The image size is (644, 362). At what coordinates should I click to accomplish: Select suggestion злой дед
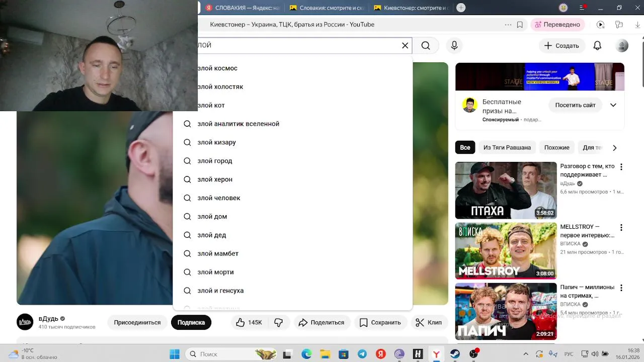click(293, 235)
